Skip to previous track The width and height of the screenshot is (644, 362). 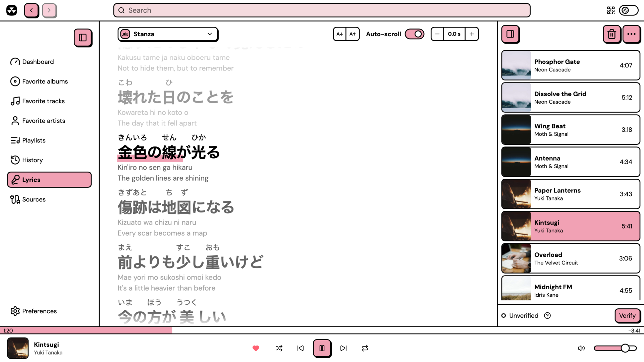click(301, 348)
